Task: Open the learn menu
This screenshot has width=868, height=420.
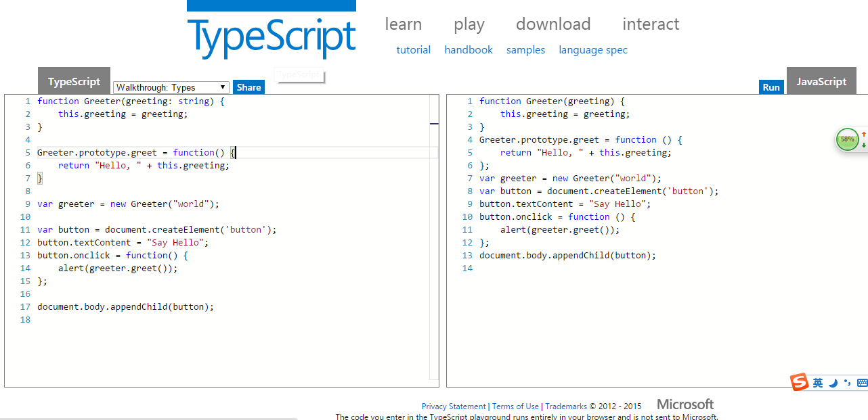Action: (404, 24)
